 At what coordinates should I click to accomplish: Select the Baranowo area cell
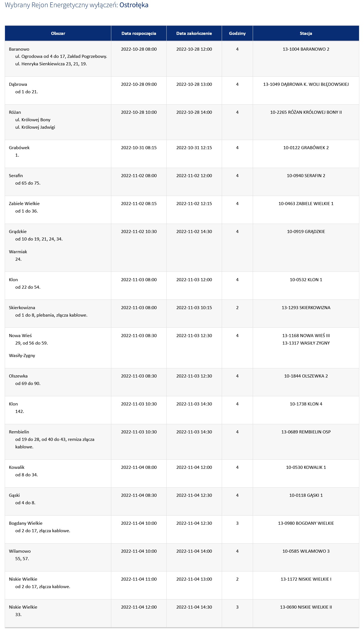coord(58,59)
